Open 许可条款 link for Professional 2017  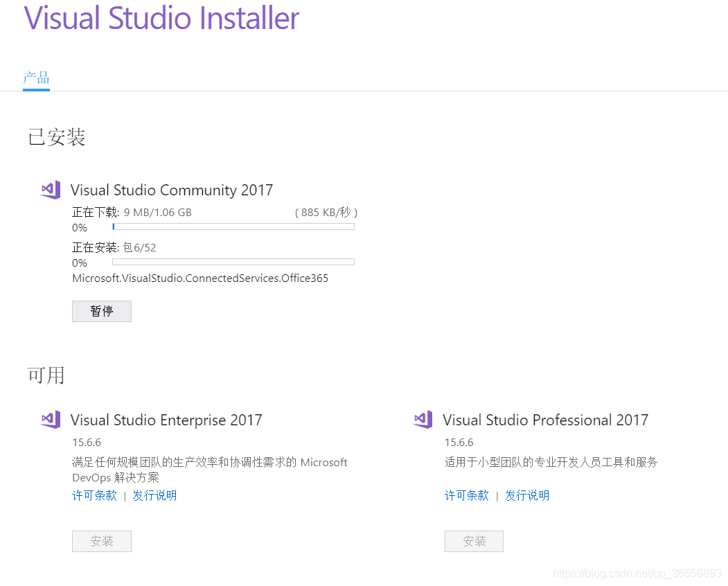click(x=467, y=495)
